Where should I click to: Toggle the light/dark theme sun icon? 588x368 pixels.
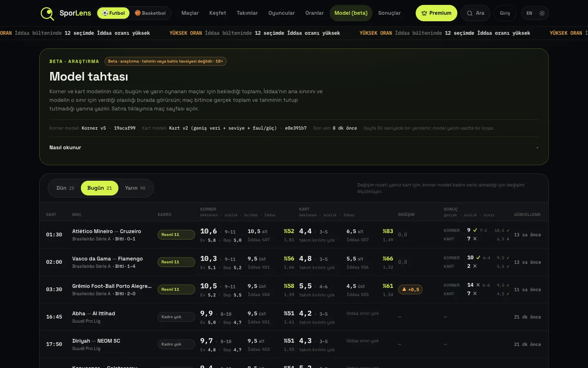(x=542, y=13)
